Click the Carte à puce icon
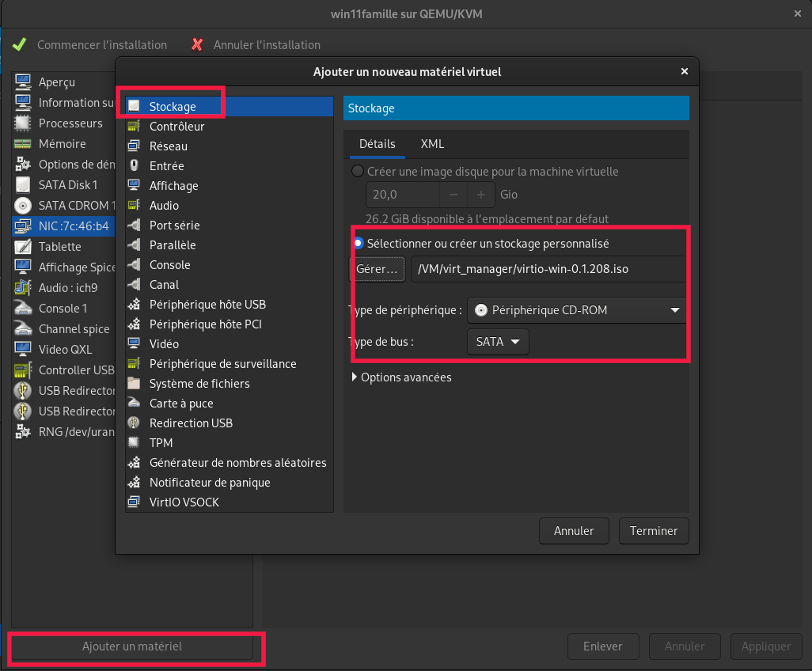This screenshot has width=812, height=671. (x=134, y=404)
